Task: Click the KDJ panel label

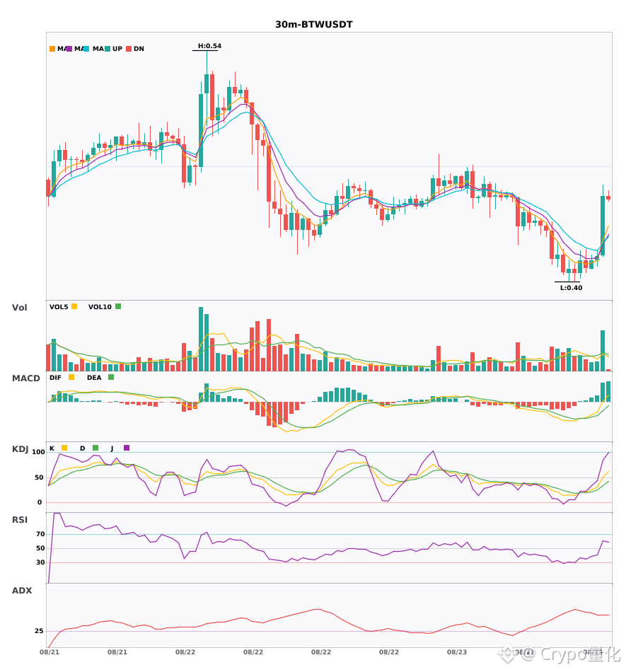Action: 20,449
